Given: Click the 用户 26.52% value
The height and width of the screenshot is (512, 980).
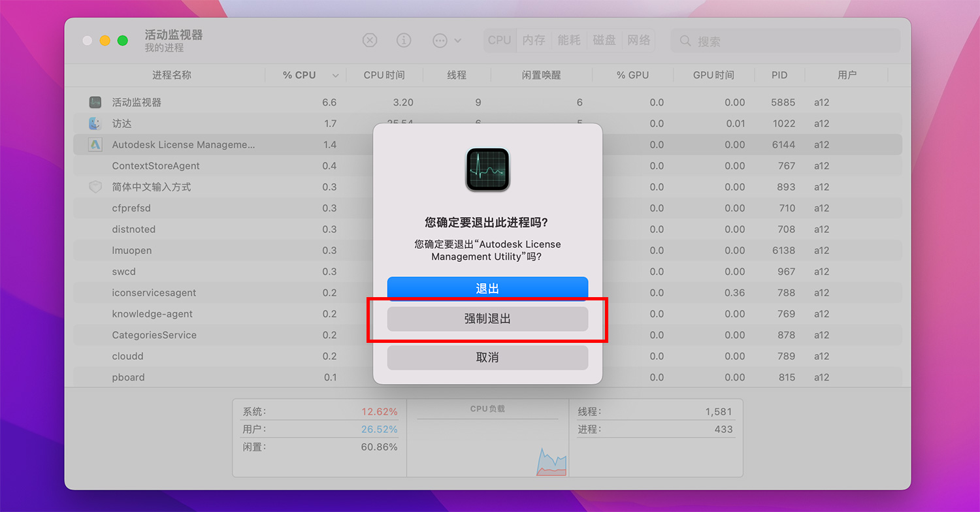Looking at the screenshot, I should [379, 430].
